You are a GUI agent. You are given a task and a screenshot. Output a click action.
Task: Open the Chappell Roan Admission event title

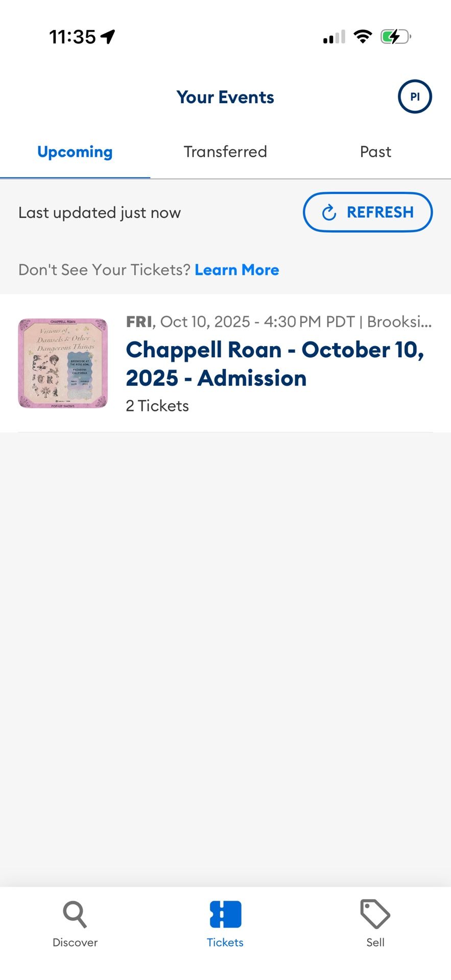point(275,364)
